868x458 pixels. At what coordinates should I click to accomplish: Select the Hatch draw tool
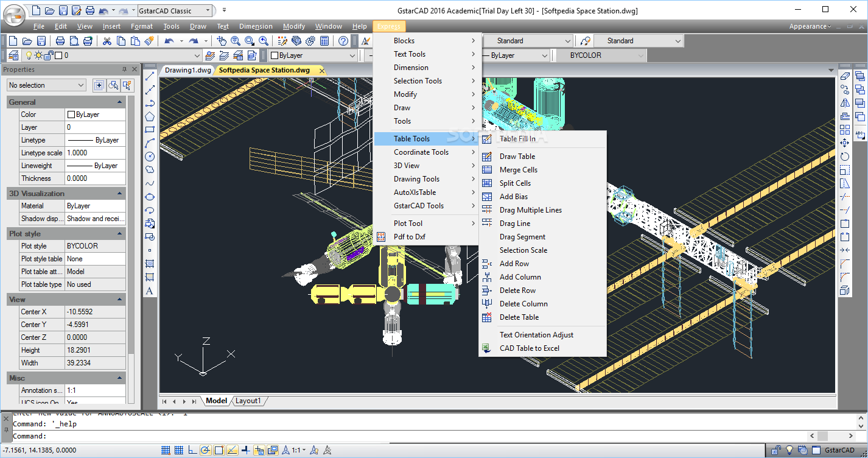pos(150,264)
